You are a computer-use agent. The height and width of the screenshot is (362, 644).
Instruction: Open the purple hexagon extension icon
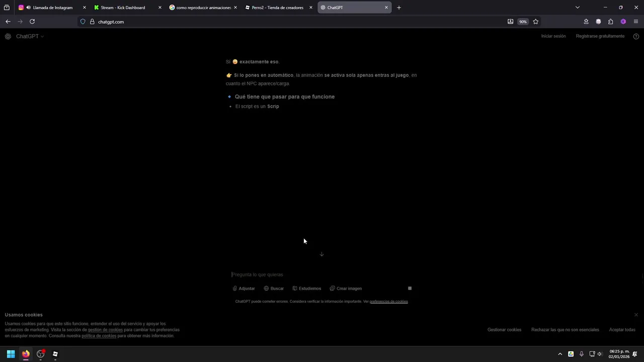(623, 22)
